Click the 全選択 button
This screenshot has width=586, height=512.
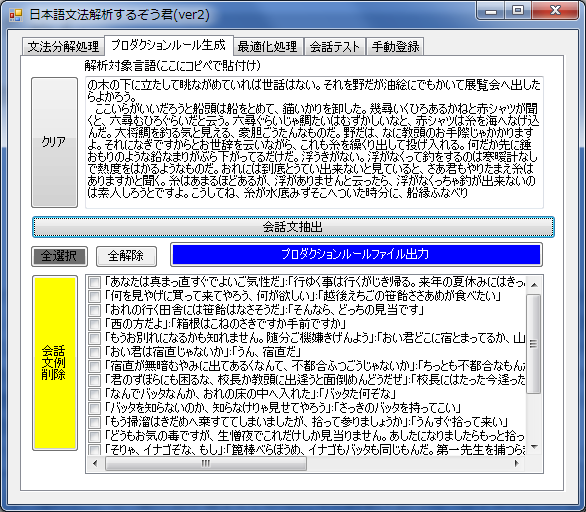(59, 256)
